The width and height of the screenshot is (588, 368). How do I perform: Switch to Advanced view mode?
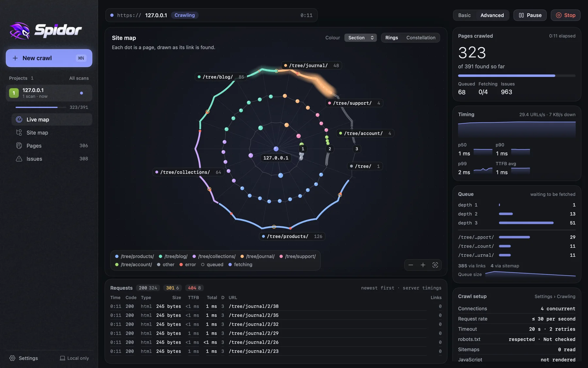tap(492, 15)
